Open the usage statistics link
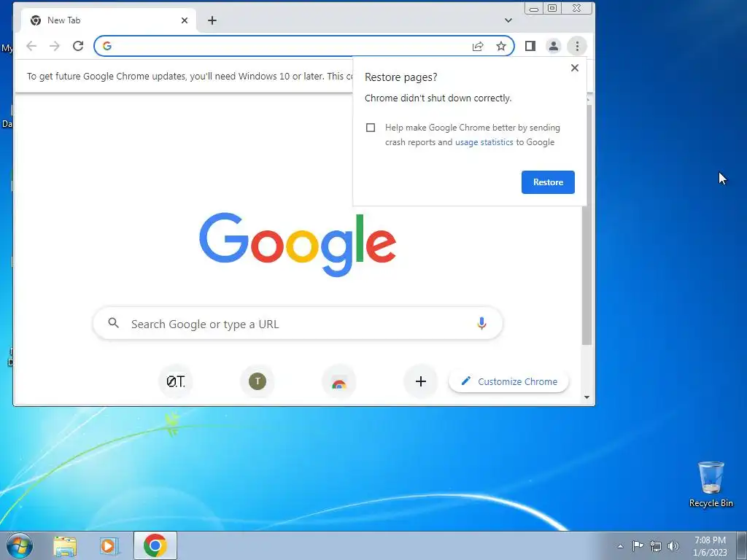 pyautogui.click(x=484, y=142)
